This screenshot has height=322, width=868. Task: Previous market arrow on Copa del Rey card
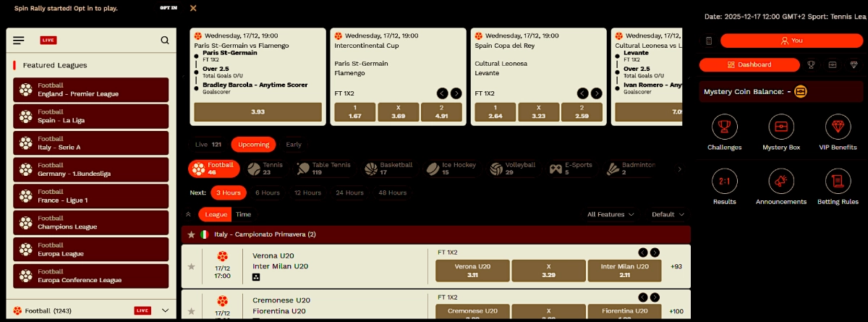[583, 93]
